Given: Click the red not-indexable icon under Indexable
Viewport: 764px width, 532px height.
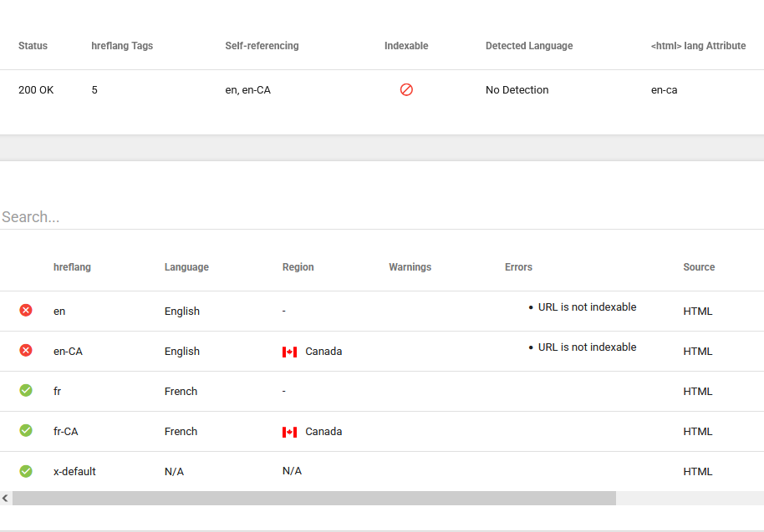Looking at the screenshot, I should pos(406,89).
